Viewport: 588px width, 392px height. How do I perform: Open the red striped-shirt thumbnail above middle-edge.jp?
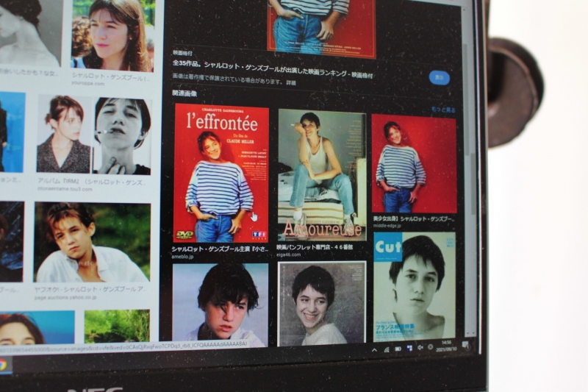click(x=415, y=164)
